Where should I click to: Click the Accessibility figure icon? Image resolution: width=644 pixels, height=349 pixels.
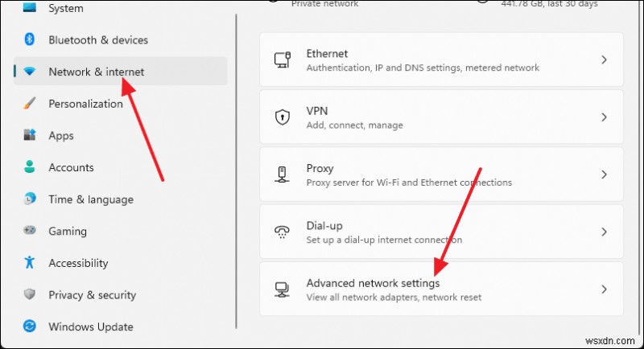30,262
